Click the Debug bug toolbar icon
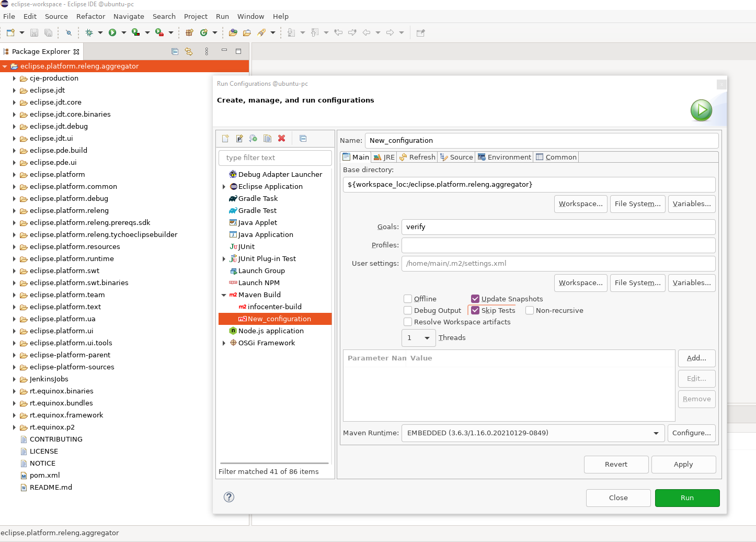The height and width of the screenshot is (542, 756). coord(89,32)
